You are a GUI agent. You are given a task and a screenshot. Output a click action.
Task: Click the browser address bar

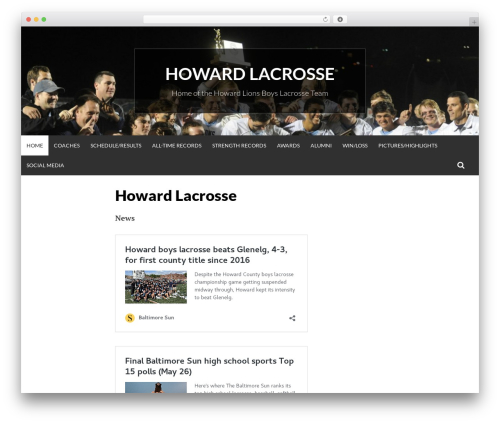click(x=237, y=19)
